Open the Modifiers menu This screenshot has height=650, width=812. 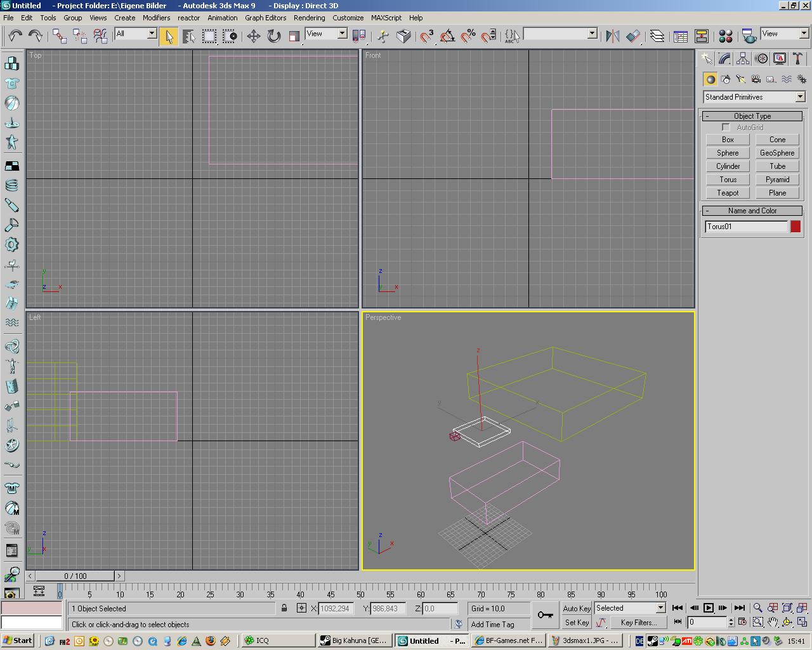click(x=156, y=18)
